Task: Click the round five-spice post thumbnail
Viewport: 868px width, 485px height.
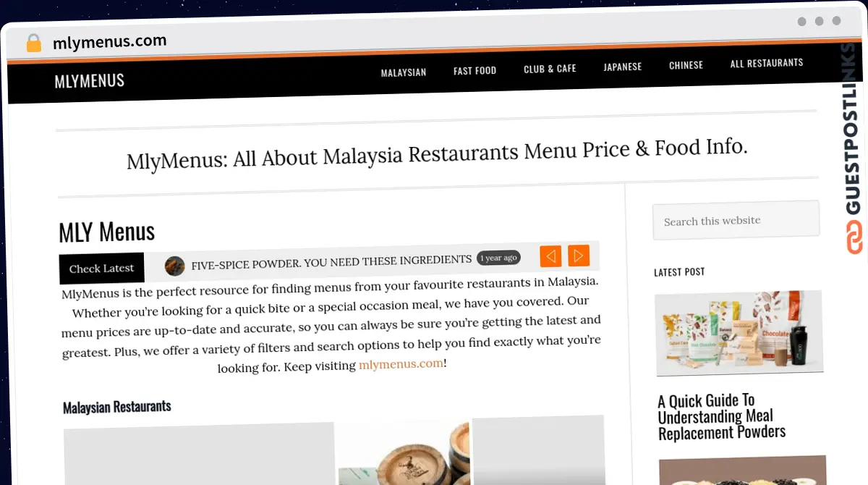Action: click(x=174, y=266)
